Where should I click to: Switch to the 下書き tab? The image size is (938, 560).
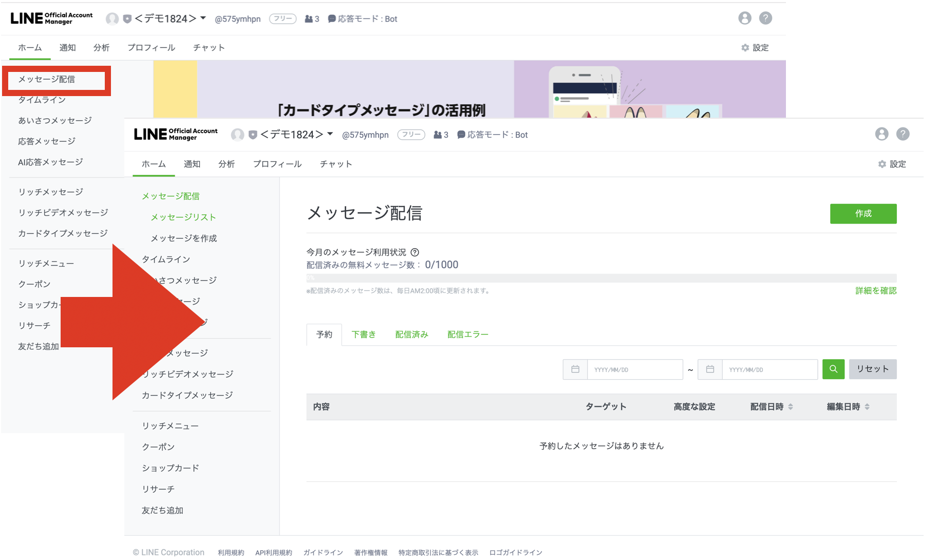pyautogui.click(x=364, y=334)
